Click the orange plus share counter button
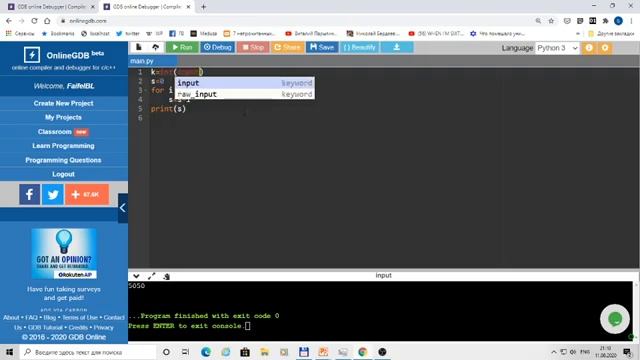The height and width of the screenshot is (360, 640). tap(87, 194)
